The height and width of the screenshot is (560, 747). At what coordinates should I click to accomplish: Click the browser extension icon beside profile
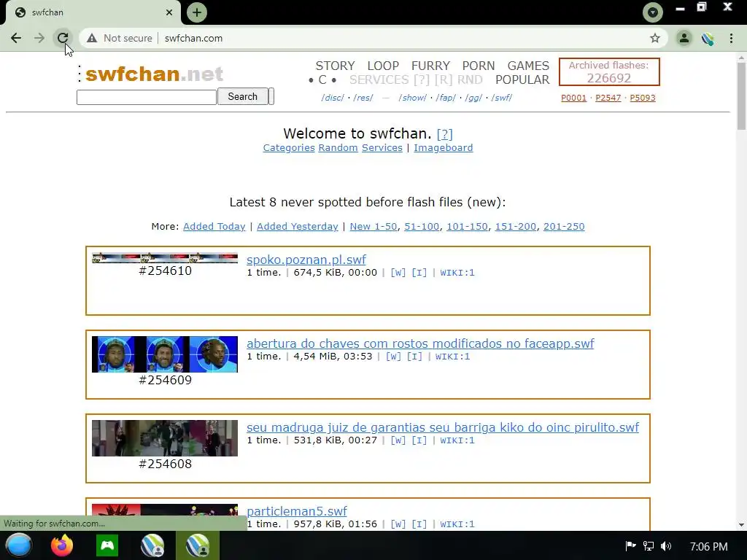(x=708, y=38)
